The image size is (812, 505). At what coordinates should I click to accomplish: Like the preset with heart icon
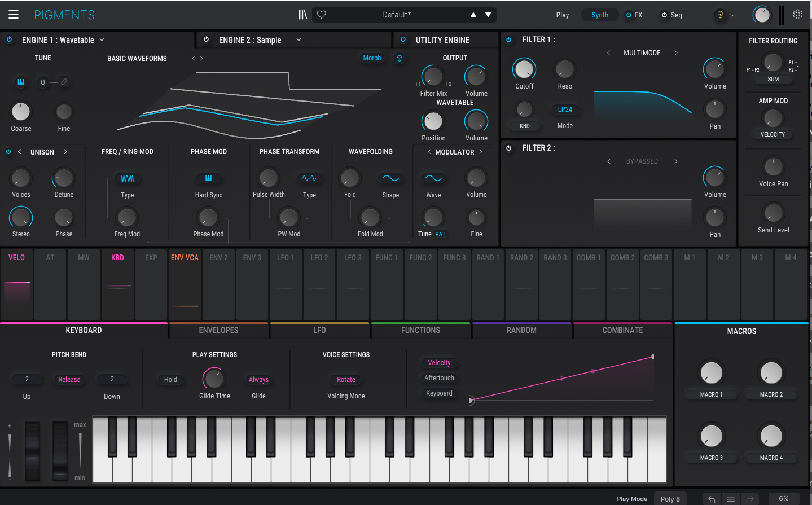[322, 15]
